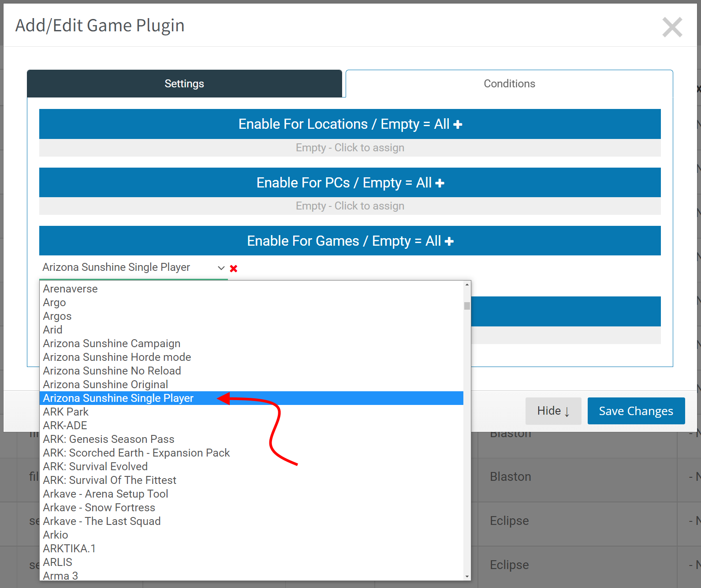This screenshot has width=701, height=588.
Task: Click 'Empty - Click to assign' under Locations
Action: click(x=350, y=148)
